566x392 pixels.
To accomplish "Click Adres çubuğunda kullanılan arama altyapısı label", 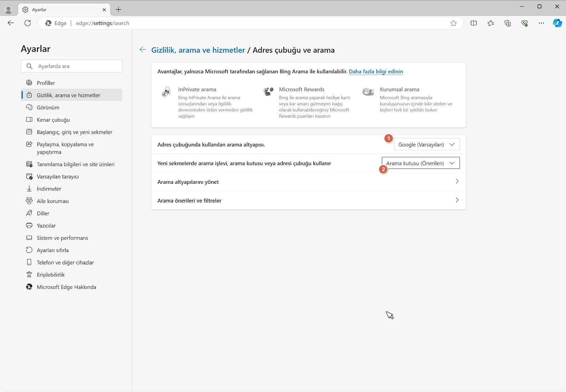I will 211,145.
